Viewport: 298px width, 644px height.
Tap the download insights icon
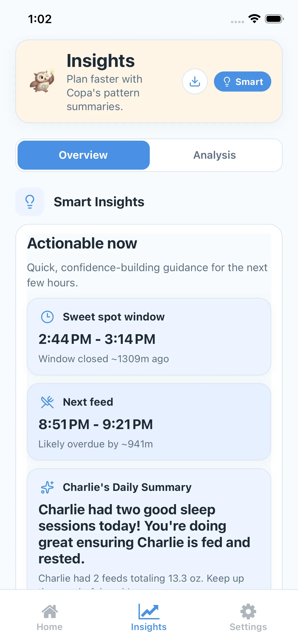coord(195,82)
